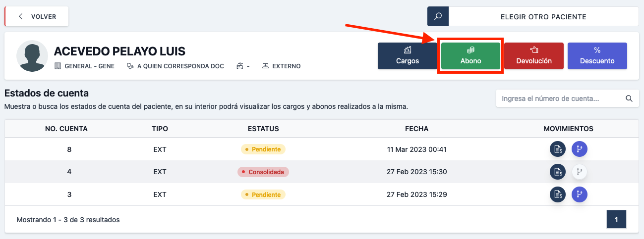Click the No. Cuenta column header
The width and height of the screenshot is (644, 239).
click(66, 129)
